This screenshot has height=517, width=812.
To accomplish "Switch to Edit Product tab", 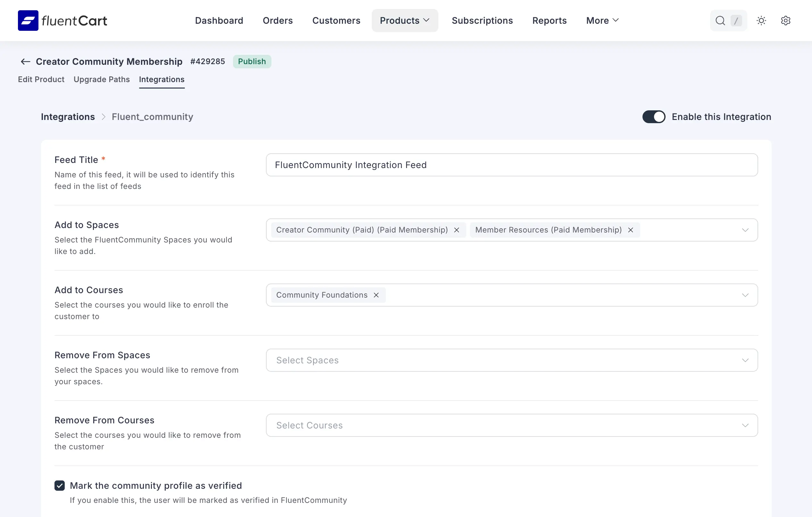I will coord(41,79).
